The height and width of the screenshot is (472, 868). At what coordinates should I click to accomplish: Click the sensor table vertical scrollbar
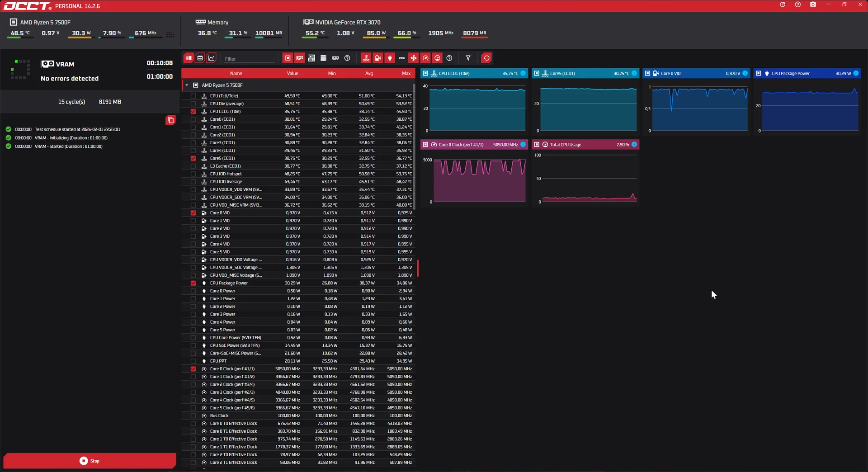[414, 146]
